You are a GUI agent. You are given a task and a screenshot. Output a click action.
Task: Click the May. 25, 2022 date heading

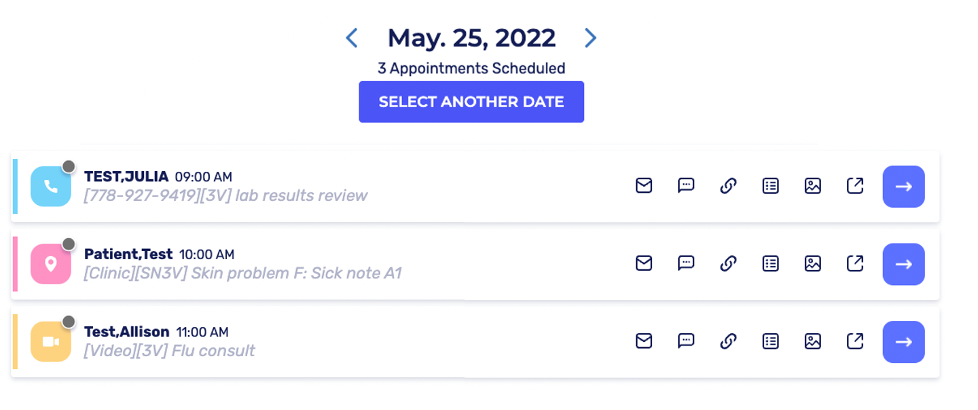tap(471, 38)
